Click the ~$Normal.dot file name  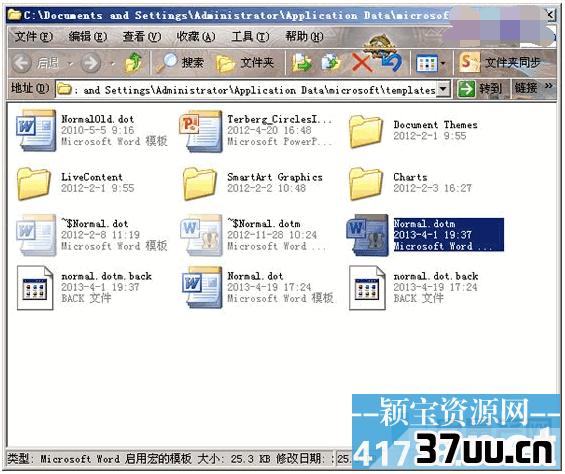[x=94, y=223]
